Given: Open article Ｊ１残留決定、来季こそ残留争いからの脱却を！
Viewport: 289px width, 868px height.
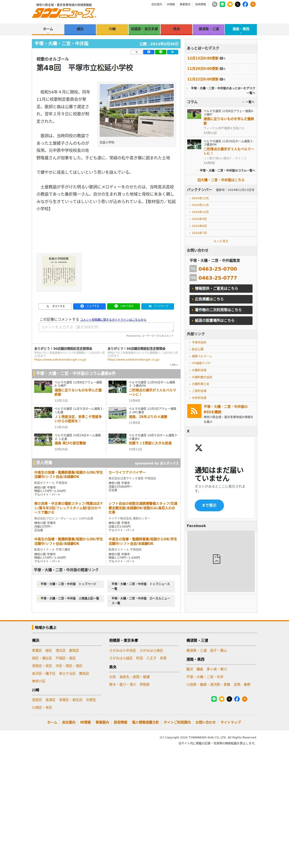Looking at the screenshot, I should tap(78, 419).
